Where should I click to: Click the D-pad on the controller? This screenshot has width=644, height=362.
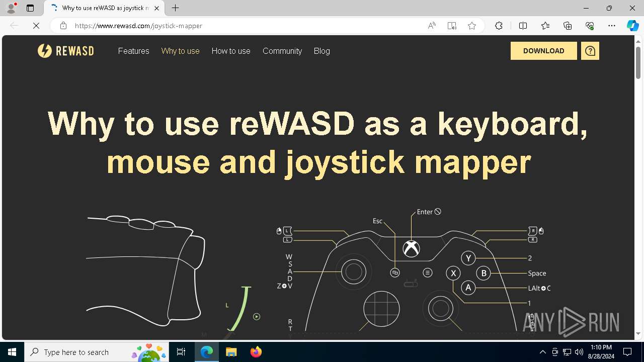click(381, 309)
